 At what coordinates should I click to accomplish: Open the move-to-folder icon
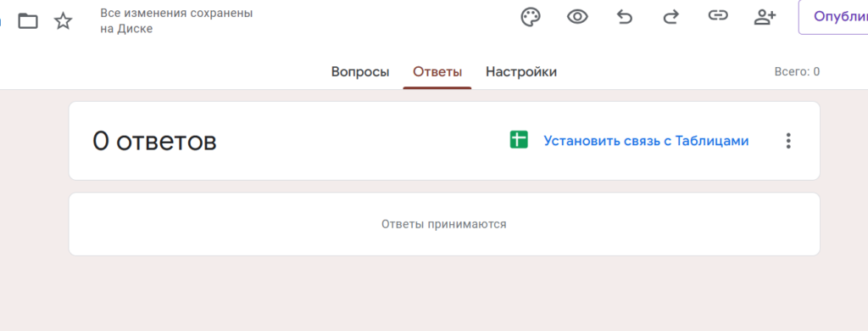28,21
